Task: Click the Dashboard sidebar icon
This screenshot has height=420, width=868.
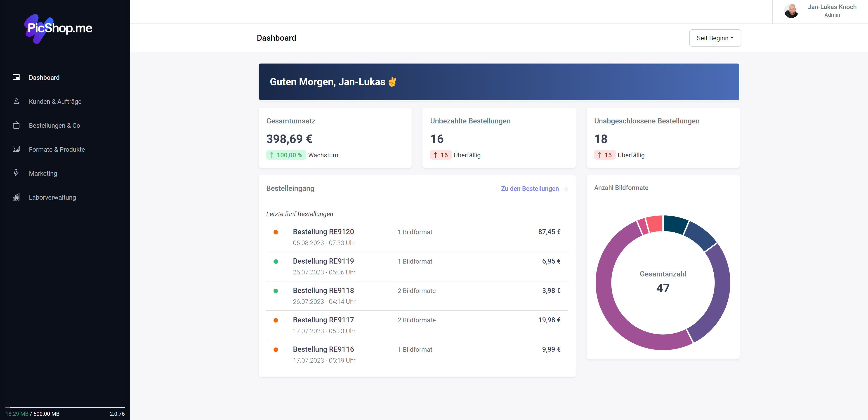Action: tap(16, 77)
